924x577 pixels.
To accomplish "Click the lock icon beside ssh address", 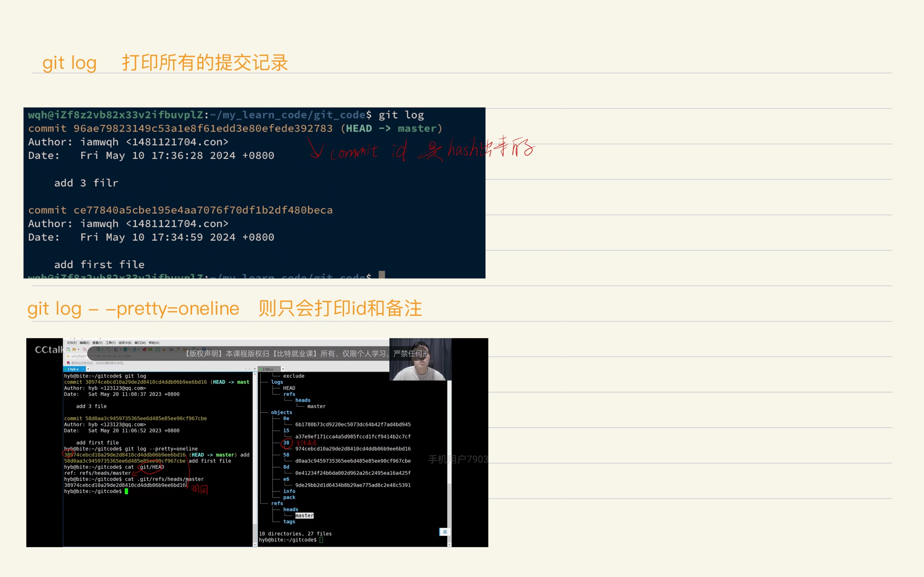I will click(68, 356).
